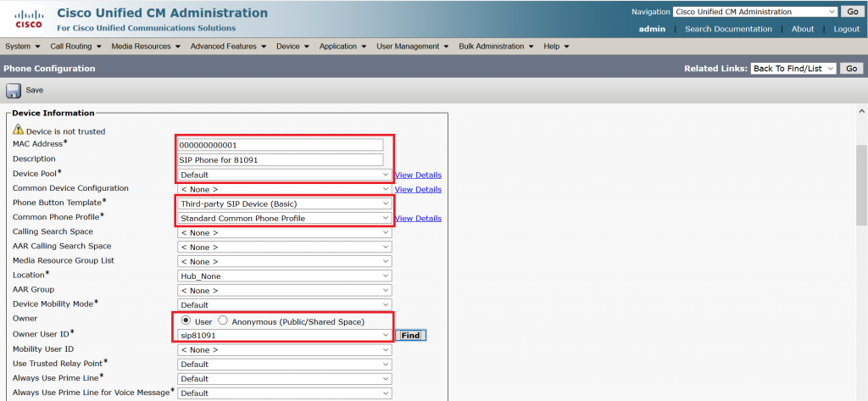Open the Device Pool dropdown

pyautogui.click(x=285, y=175)
